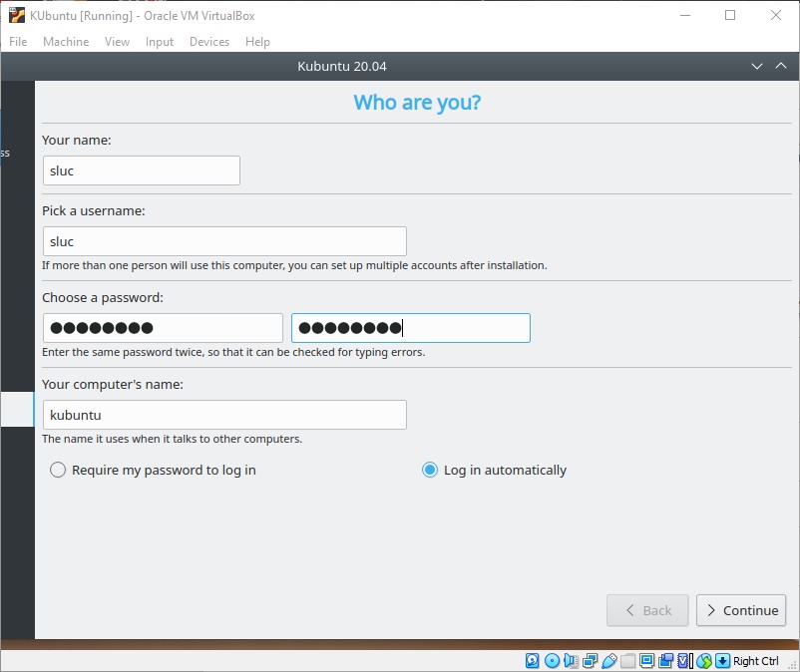Click the audio speaker icon in status bar
Image resolution: width=800 pixels, height=672 pixels.
tap(571, 661)
